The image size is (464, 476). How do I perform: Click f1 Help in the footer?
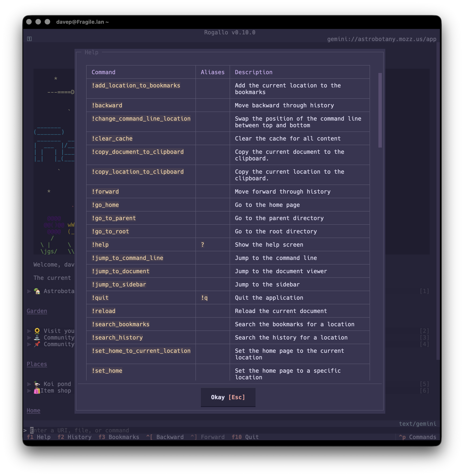[x=39, y=437]
